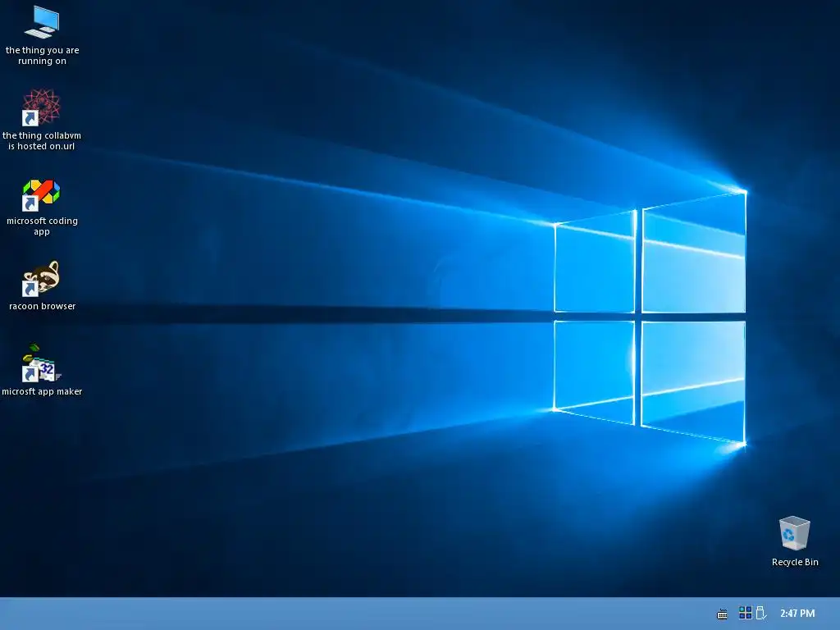Click the four-squares tray icon

point(745,613)
